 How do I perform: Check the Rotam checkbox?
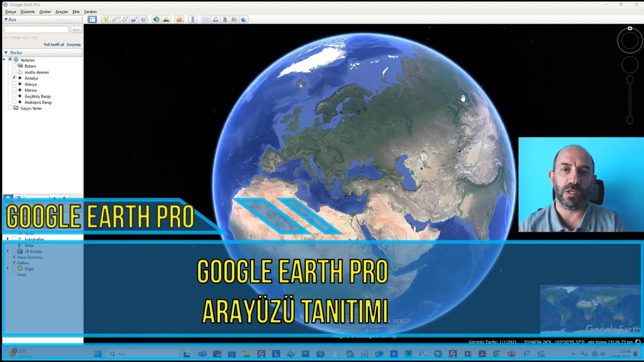pos(14,66)
